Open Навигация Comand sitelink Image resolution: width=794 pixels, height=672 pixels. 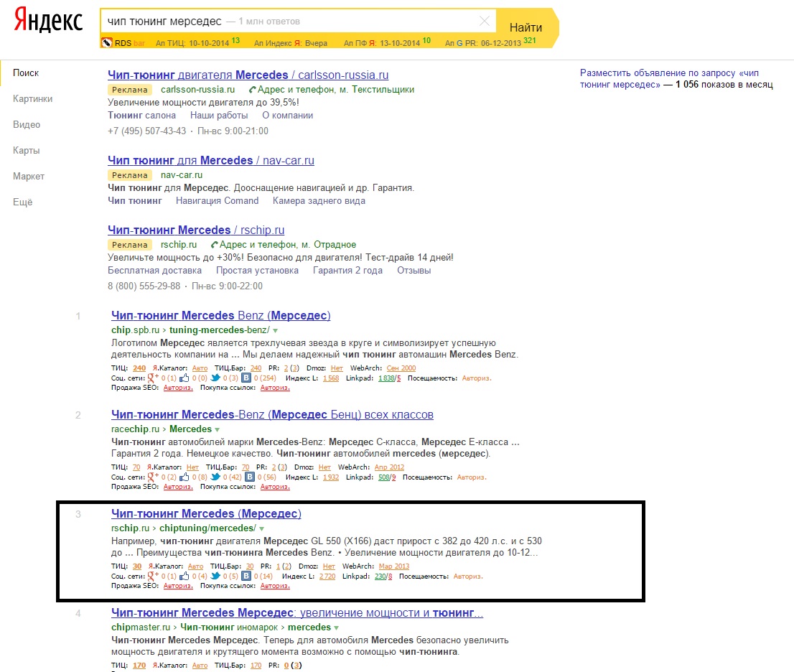point(218,201)
